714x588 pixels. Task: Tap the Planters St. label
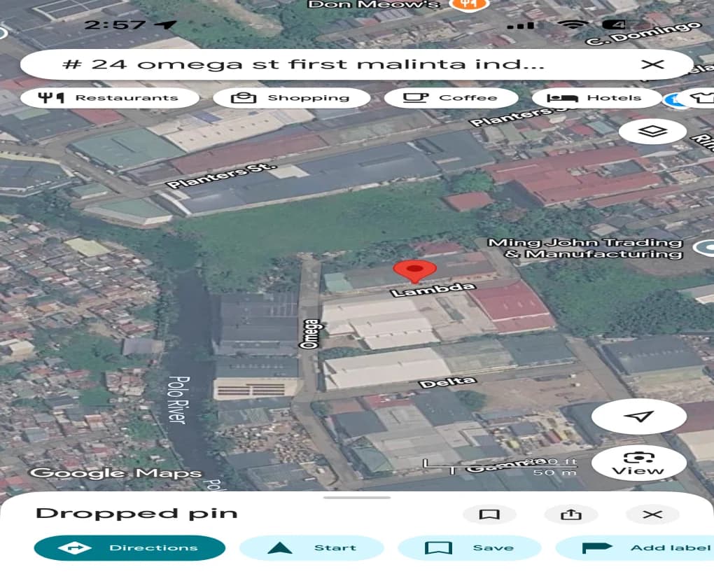pos(220,176)
